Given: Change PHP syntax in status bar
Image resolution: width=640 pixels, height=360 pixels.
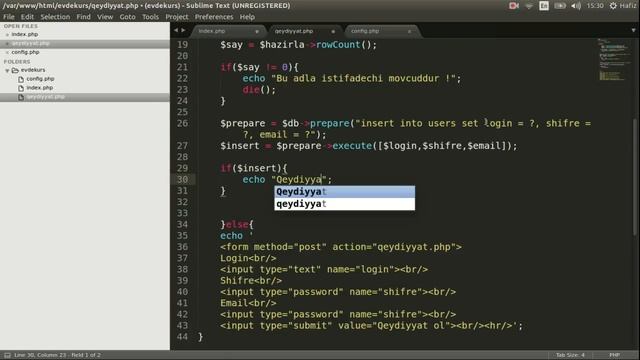Looking at the screenshot, I should [614, 355].
